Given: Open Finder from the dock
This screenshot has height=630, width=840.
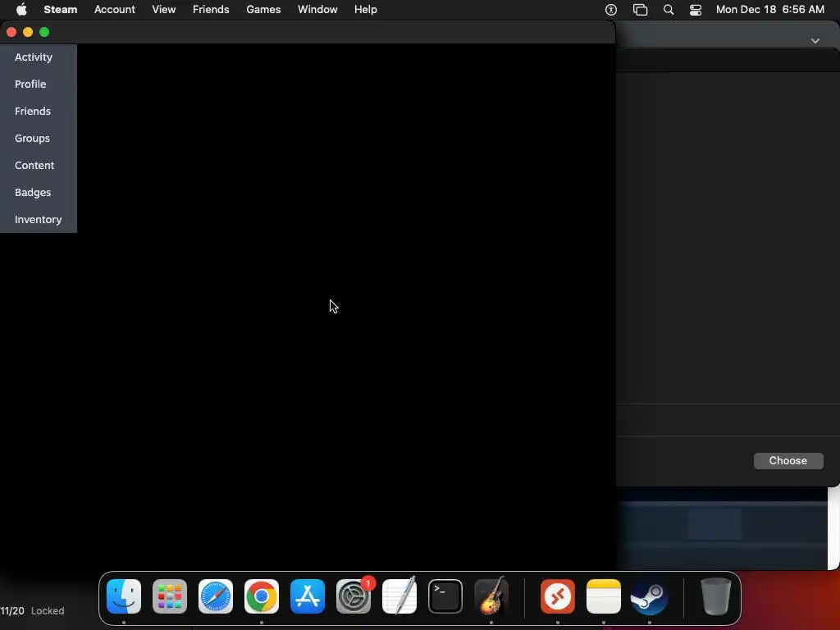Looking at the screenshot, I should point(124,596).
